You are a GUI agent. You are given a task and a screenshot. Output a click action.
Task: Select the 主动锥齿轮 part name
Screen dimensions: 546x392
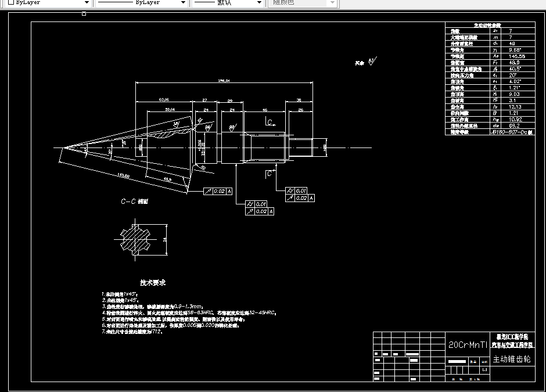tap(512, 359)
